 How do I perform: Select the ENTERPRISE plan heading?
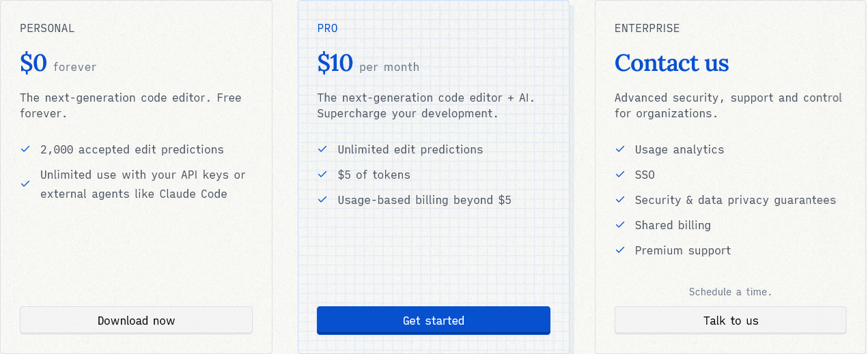click(647, 29)
